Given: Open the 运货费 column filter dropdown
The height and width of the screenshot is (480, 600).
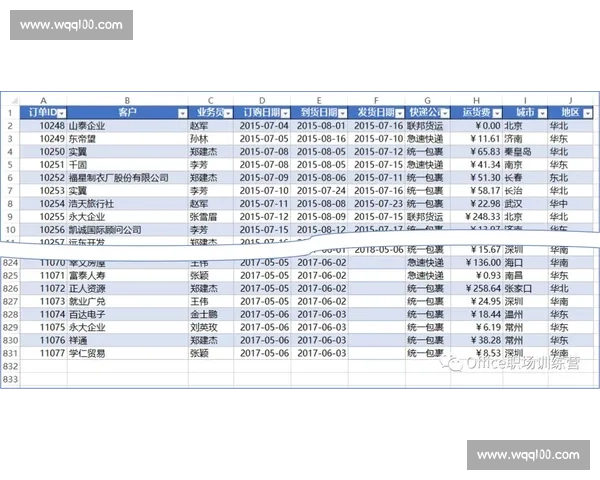Looking at the screenshot, I should 497,113.
